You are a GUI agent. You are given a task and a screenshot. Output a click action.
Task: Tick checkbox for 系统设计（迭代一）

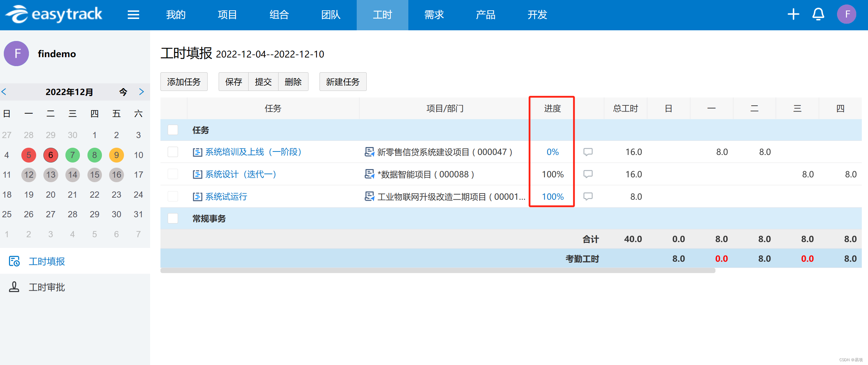pos(173,174)
